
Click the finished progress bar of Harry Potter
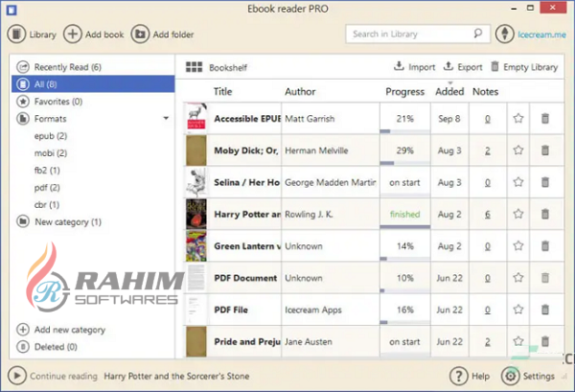[404, 226]
